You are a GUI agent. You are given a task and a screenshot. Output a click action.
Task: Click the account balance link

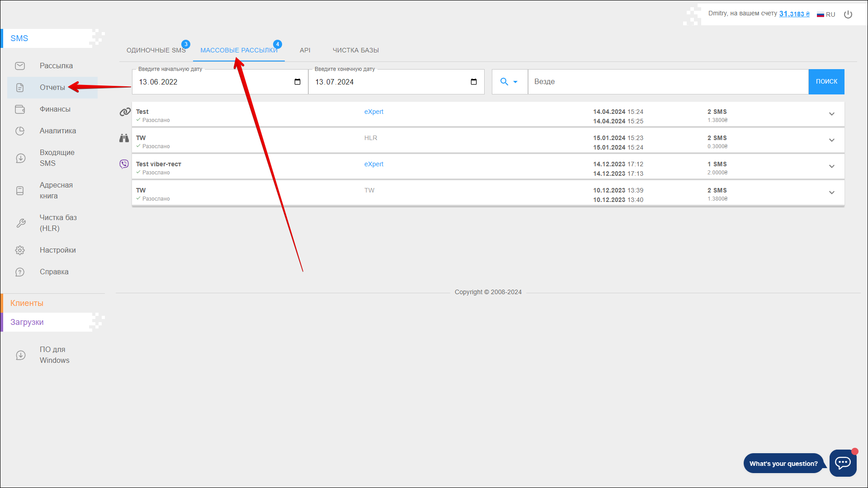click(794, 14)
